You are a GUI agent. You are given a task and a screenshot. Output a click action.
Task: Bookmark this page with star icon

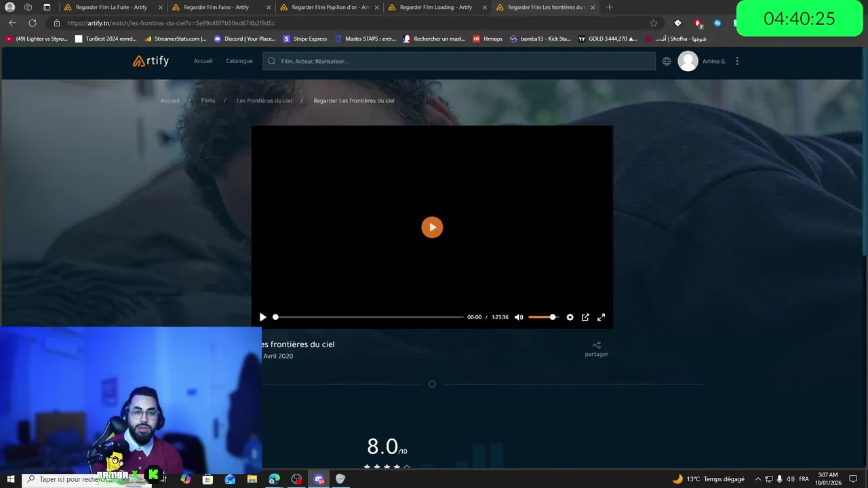tap(654, 23)
